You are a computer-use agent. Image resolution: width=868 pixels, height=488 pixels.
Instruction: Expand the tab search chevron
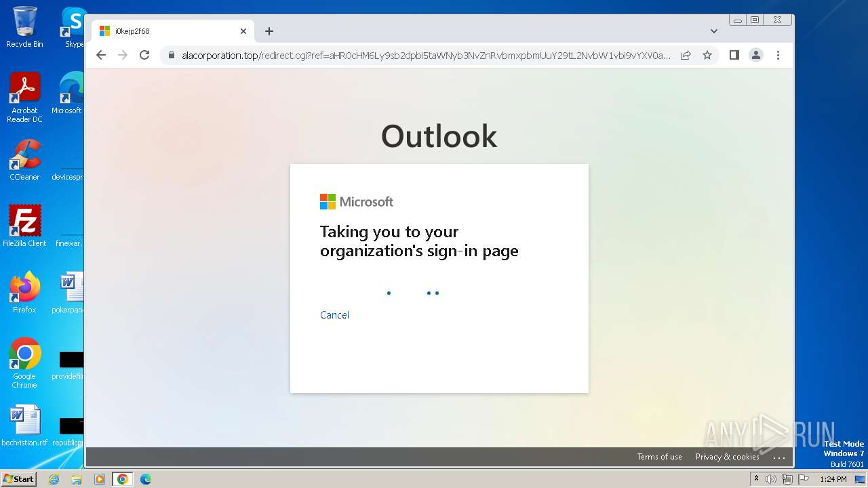[x=713, y=31]
